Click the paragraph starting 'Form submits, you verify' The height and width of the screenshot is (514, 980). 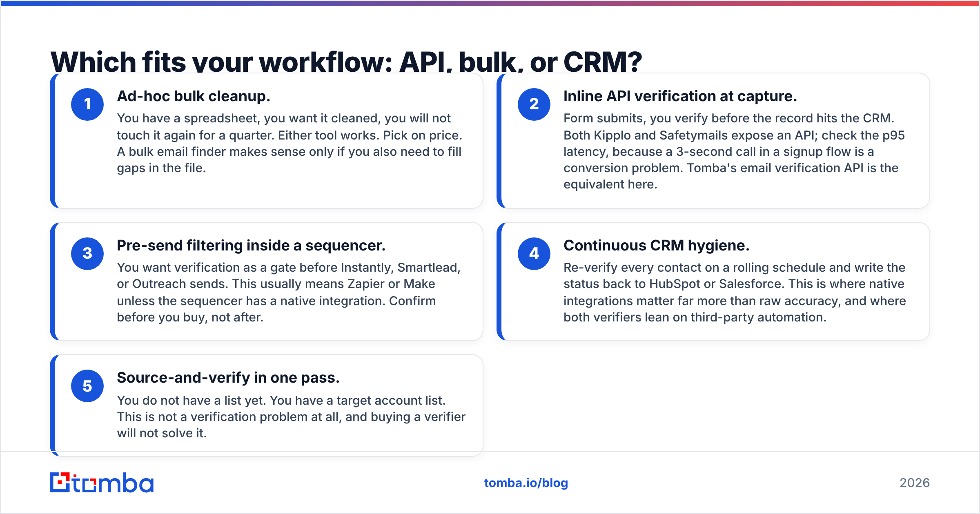point(734,151)
